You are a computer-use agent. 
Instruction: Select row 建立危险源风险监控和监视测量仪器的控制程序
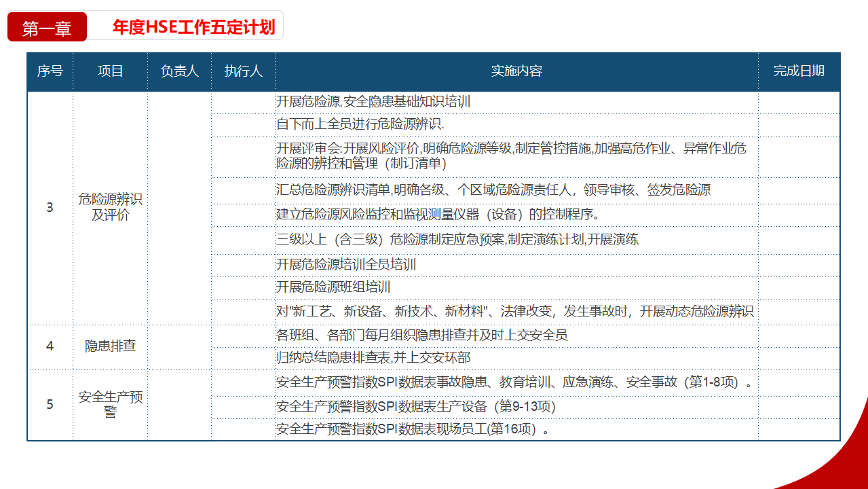click(516, 215)
